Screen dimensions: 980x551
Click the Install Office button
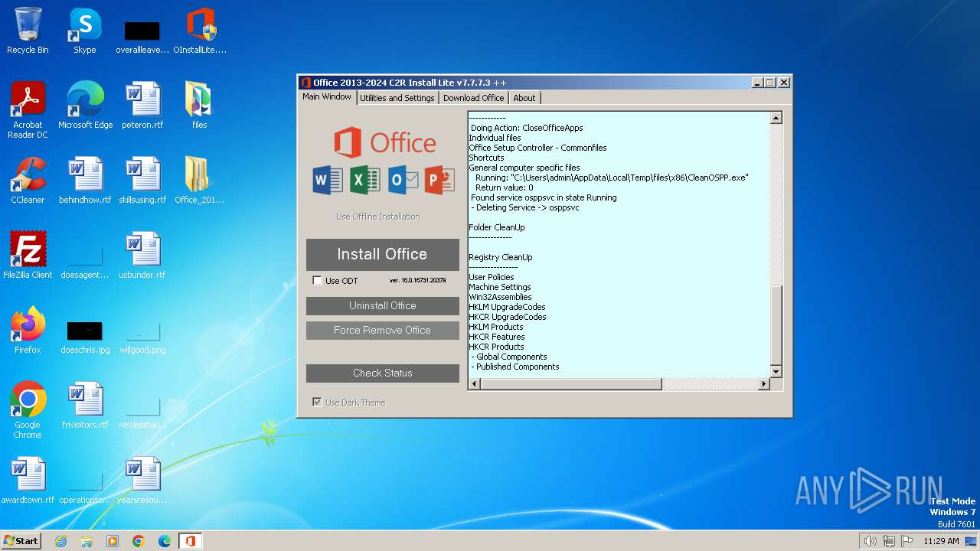pos(383,254)
